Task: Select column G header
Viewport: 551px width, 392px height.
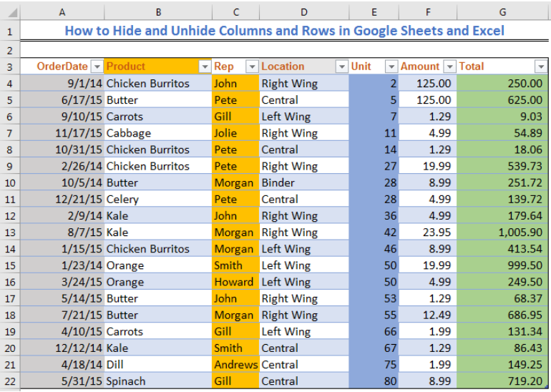Action: point(502,12)
